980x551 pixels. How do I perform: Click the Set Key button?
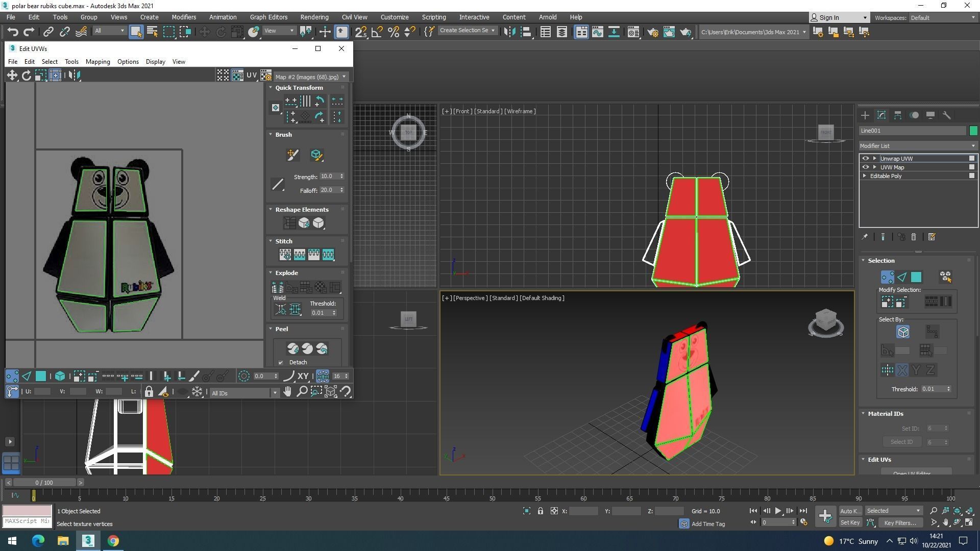[850, 522]
